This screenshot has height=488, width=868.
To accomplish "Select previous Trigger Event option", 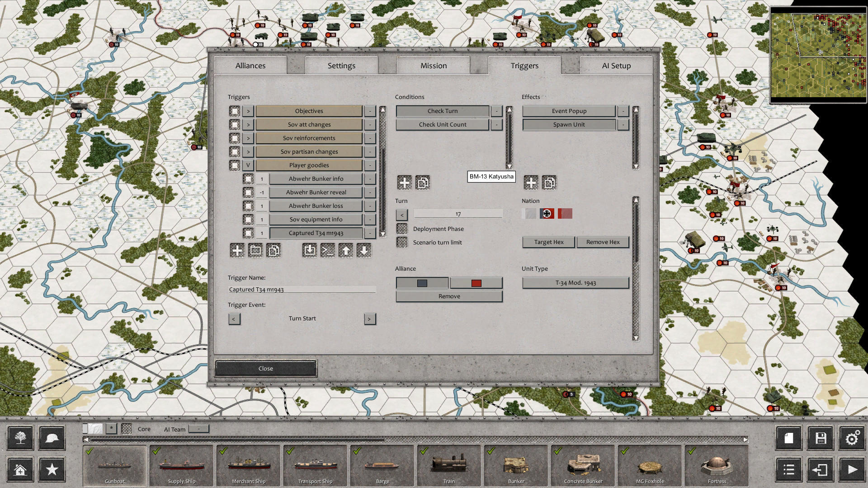I will (x=234, y=319).
